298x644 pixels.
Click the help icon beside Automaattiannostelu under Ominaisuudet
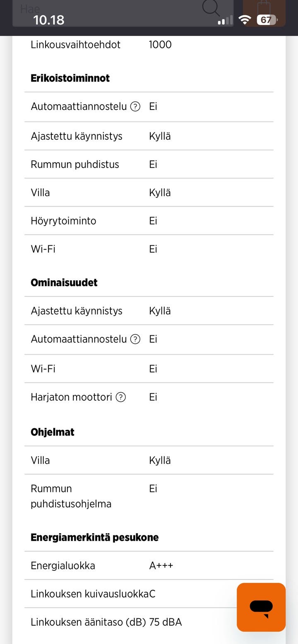tap(135, 339)
